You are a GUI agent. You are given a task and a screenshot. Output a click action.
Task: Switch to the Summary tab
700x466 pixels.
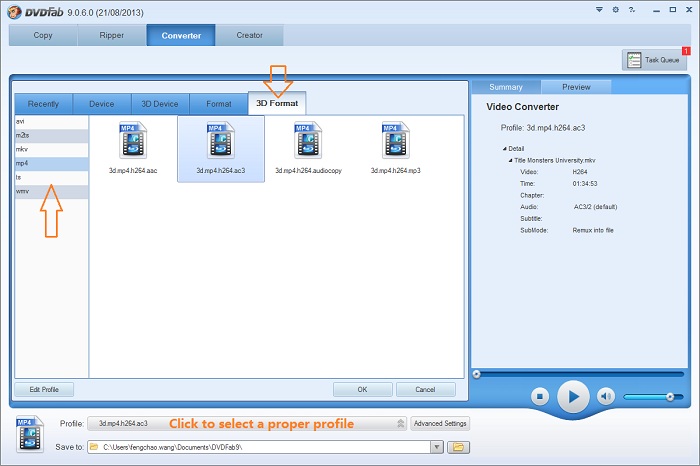pos(506,87)
